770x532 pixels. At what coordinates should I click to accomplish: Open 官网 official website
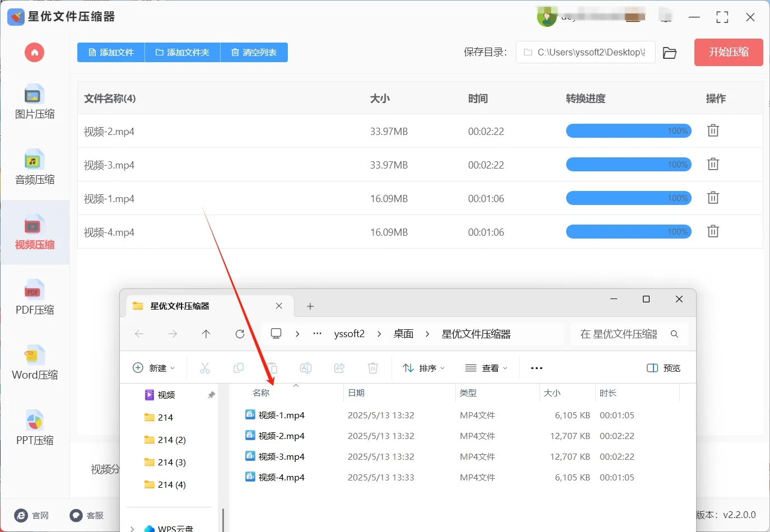coord(32,515)
